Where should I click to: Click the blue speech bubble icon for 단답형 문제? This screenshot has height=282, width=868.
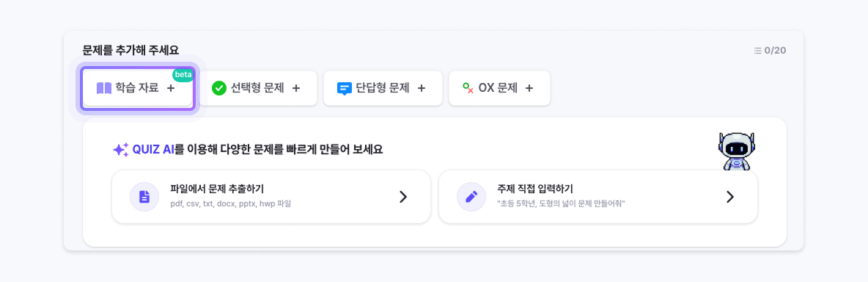coord(345,89)
